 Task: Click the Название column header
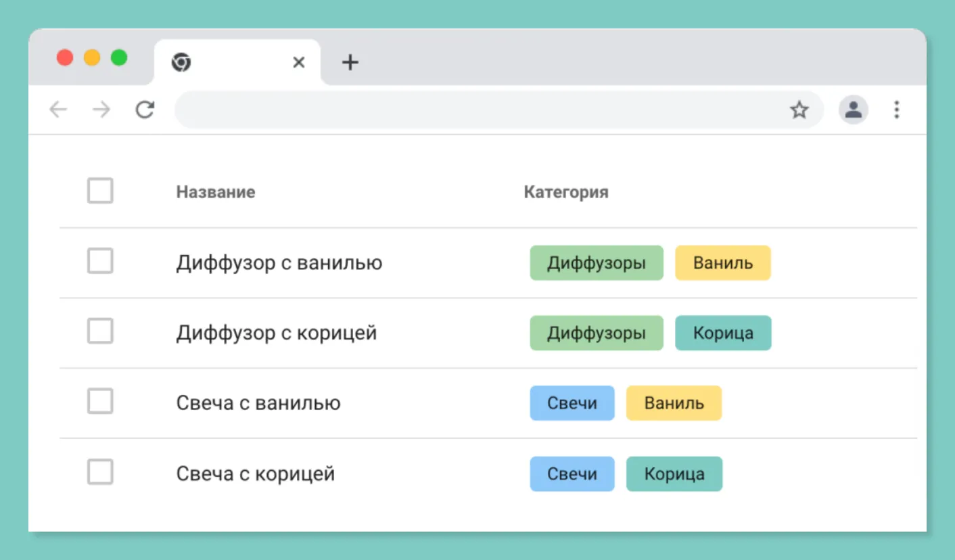click(216, 192)
